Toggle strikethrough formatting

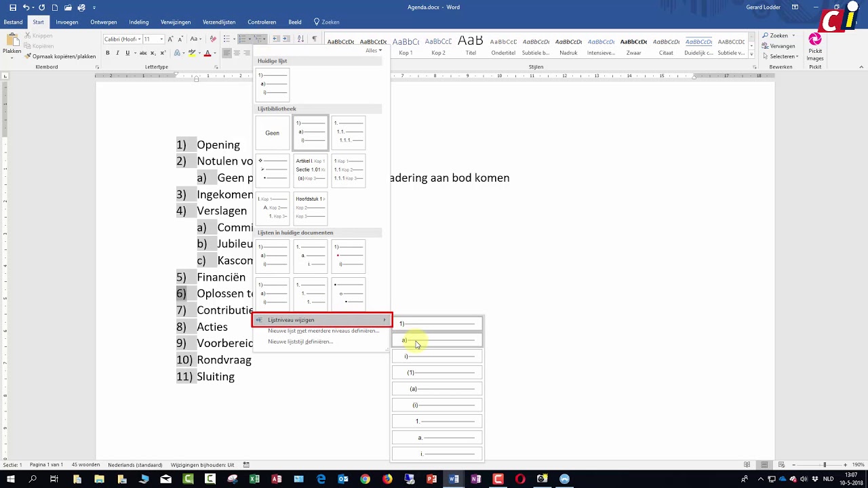point(144,53)
